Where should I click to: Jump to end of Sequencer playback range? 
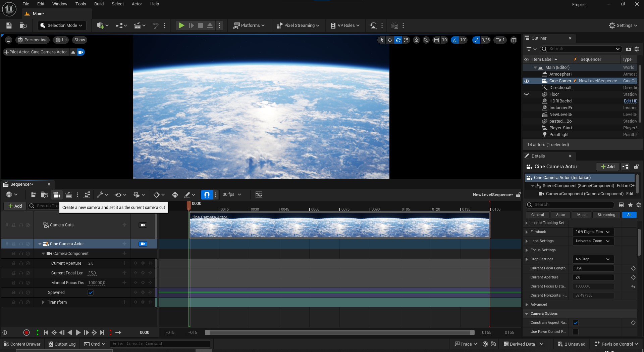[102, 333]
